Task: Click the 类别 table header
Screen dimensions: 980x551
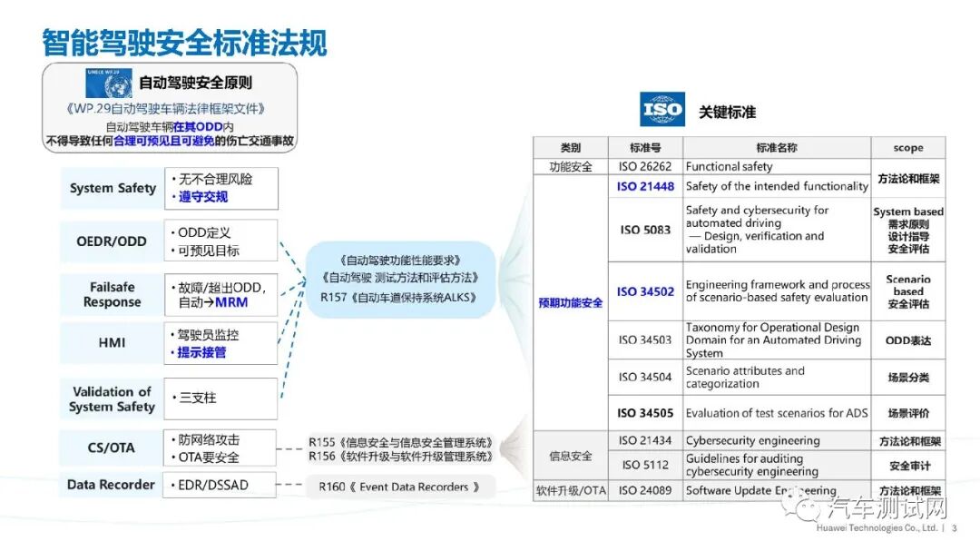Action: point(571,148)
